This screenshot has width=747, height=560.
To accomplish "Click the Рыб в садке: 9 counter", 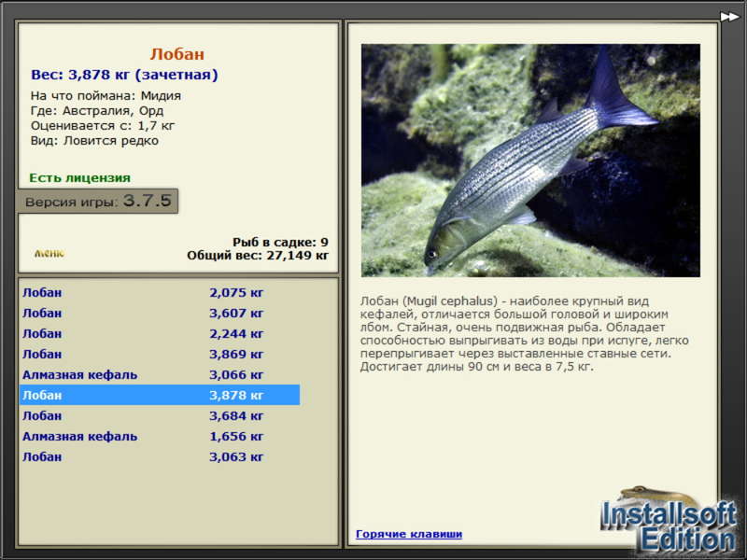I will coord(281,242).
